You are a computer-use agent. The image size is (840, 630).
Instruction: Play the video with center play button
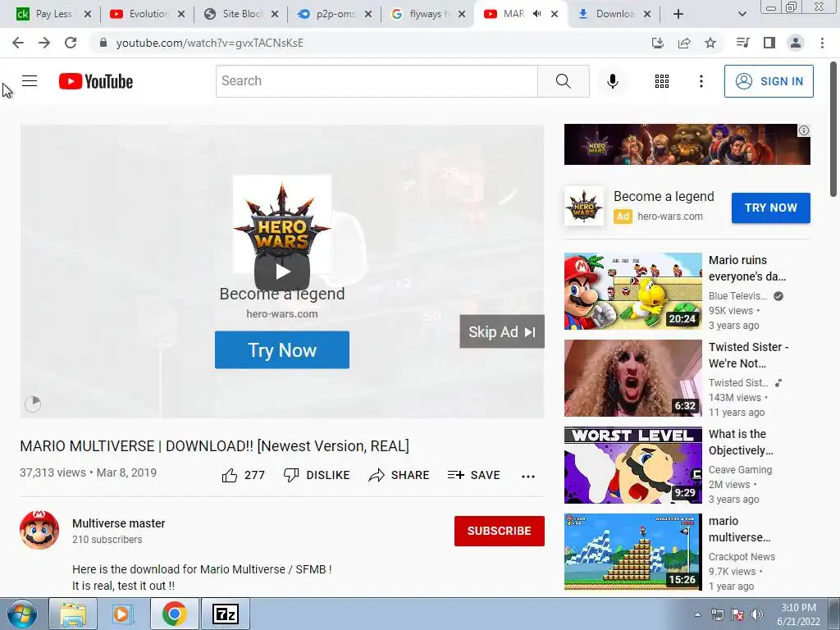[x=282, y=272]
